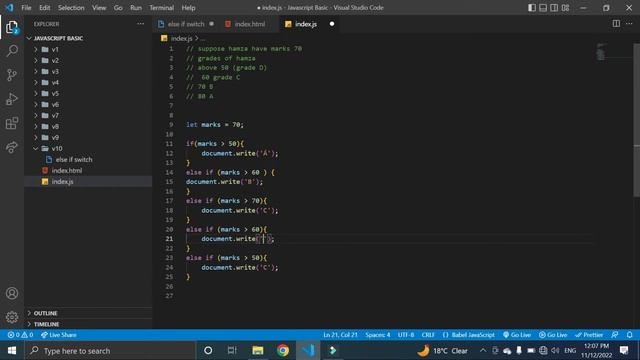Open File Explorer from the taskbar

pos(258,351)
